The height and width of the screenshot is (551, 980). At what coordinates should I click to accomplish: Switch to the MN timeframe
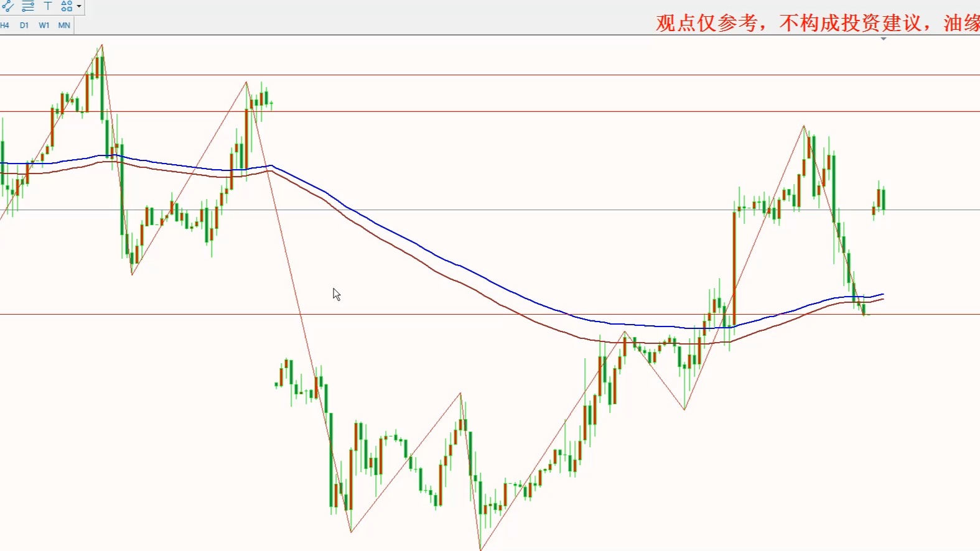(x=64, y=25)
